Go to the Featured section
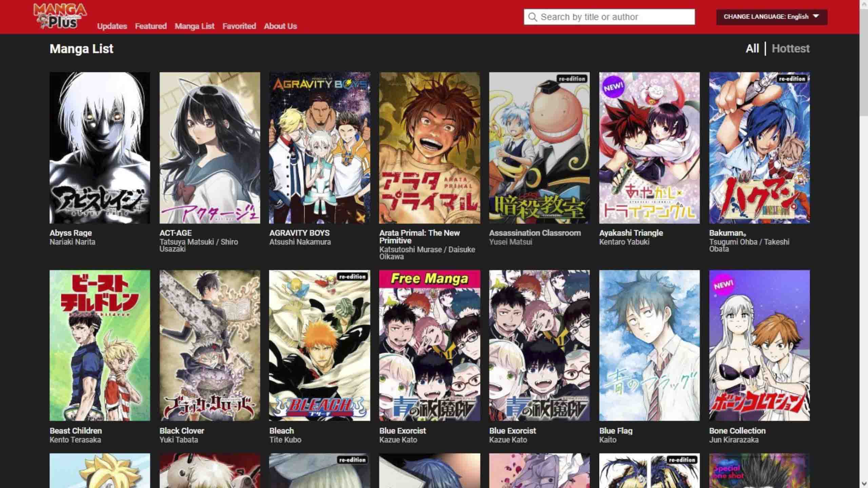 click(151, 26)
